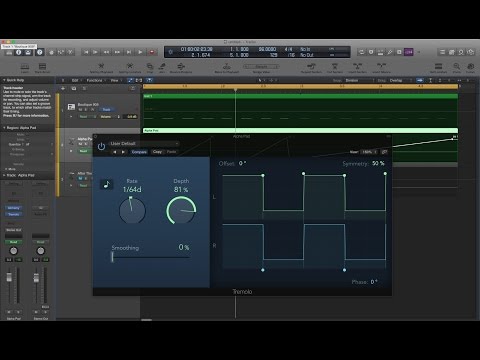Toggle Tremolo plugin power button
The width and height of the screenshot is (480, 360).
(x=101, y=146)
